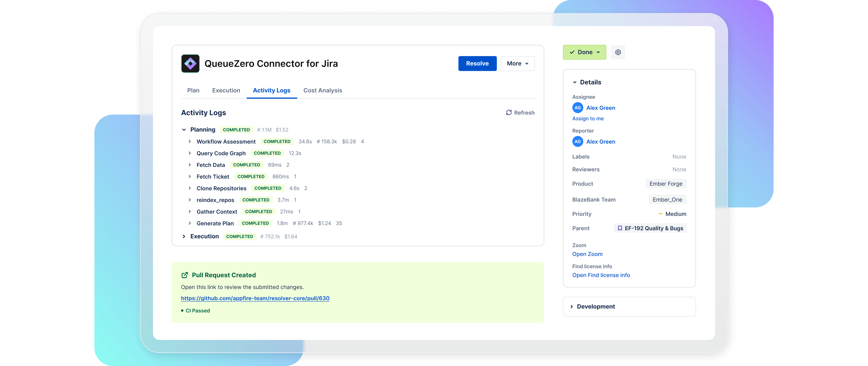Open the Cost Analysis tab
This screenshot has height=366, width=868.
(x=323, y=90)
